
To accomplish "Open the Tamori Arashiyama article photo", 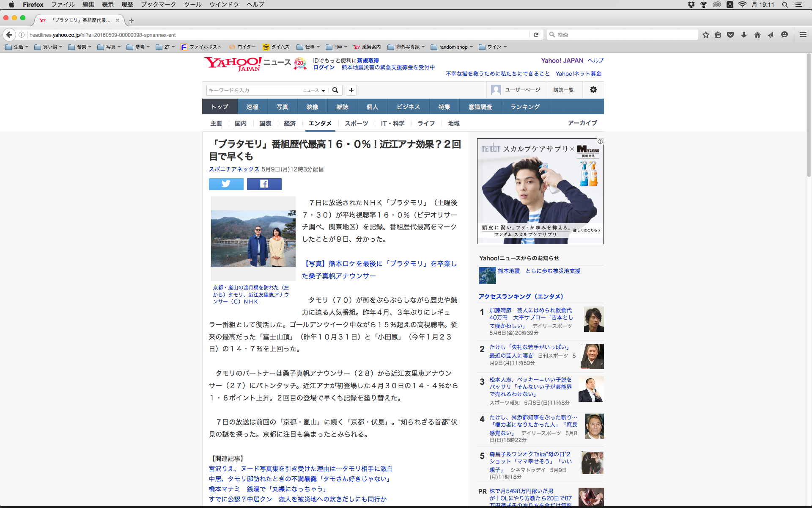I will [x=253, y=238].
